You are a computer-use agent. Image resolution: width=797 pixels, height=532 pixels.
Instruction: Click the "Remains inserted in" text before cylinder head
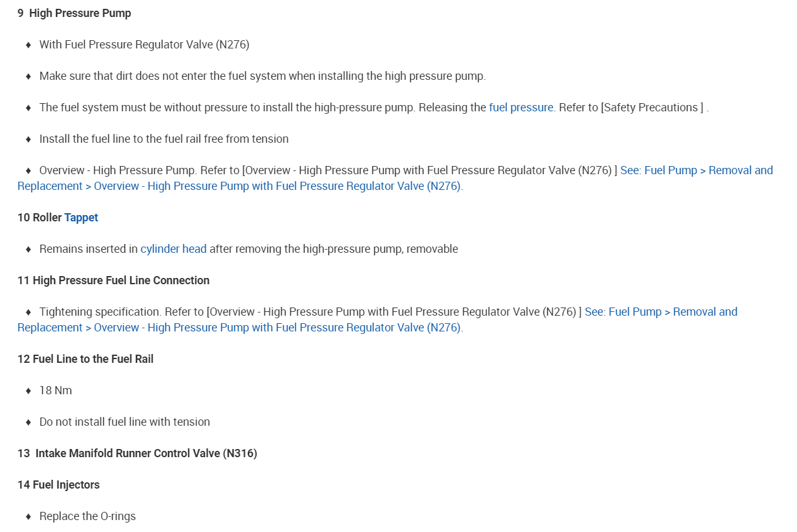[89, 249]
